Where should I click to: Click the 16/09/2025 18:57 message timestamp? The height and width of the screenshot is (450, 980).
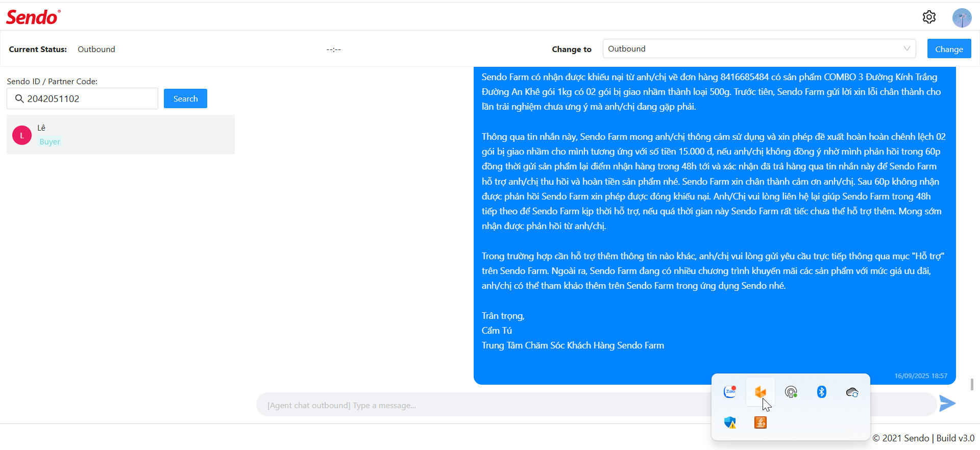(921, 376)
